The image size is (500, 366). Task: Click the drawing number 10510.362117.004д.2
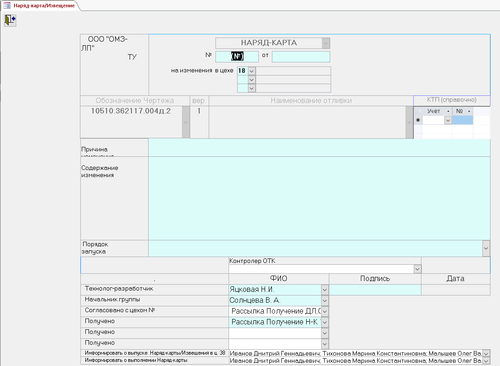tap(131, 111)
